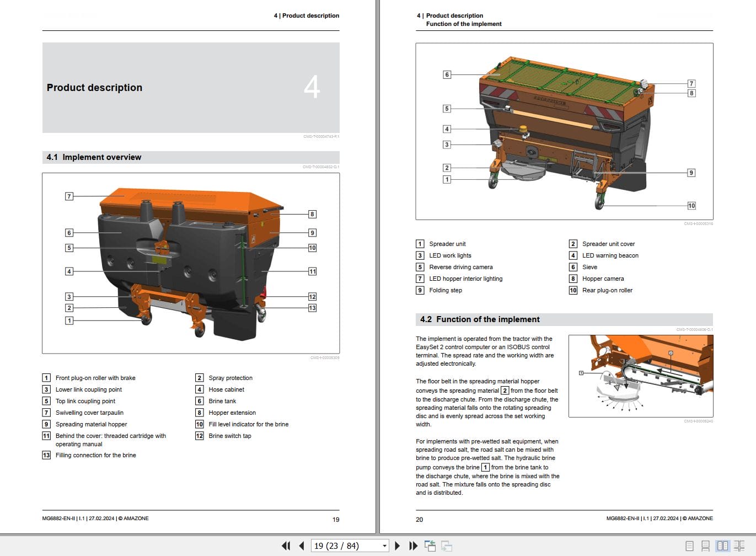Click legend text Front plug-on roller with brake

[x=95, y=378]
